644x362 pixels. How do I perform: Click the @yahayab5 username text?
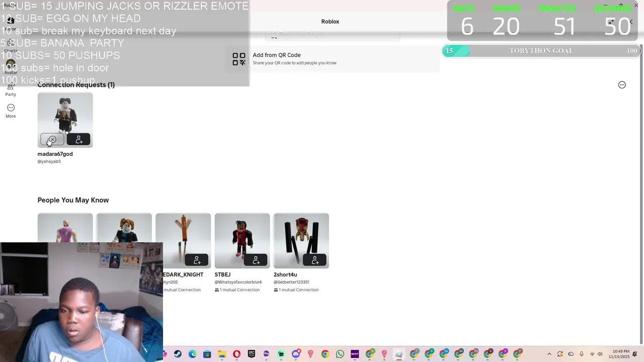49,161
